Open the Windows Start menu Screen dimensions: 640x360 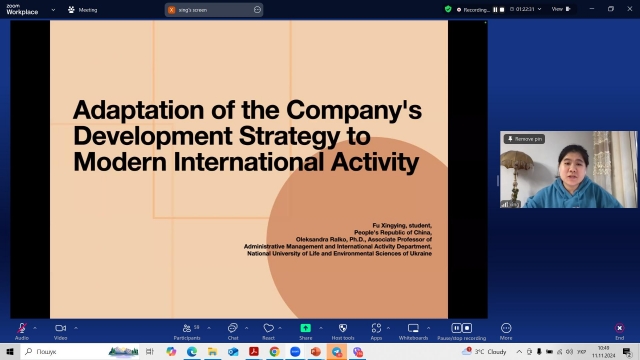[x=10, y=351]
